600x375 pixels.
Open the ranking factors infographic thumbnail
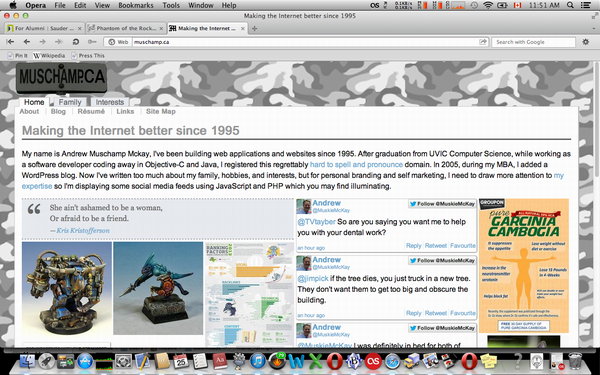(x=249, y=294)
